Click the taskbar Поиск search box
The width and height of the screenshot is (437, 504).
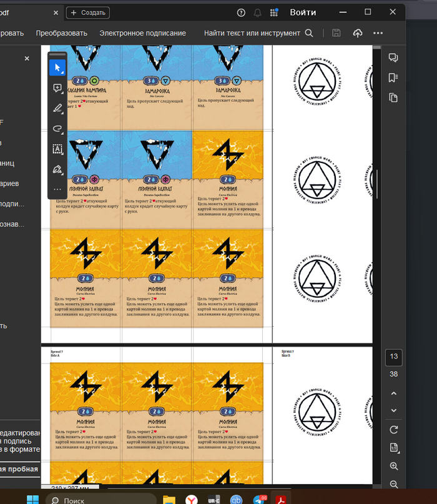[101, 499]
